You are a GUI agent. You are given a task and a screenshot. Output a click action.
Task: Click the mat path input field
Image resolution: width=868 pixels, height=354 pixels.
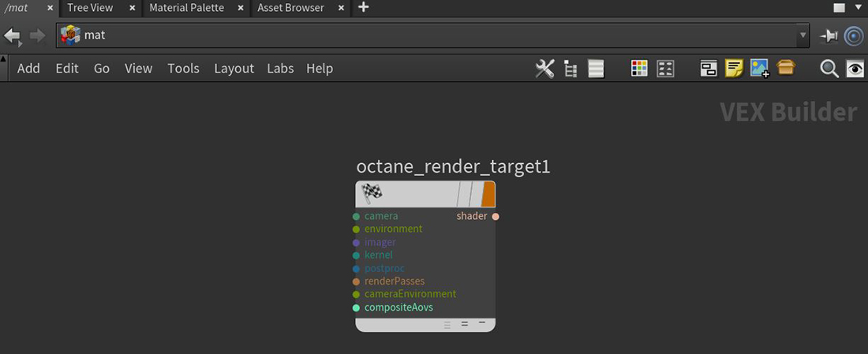pyautogui.click(x=432, y=35)
